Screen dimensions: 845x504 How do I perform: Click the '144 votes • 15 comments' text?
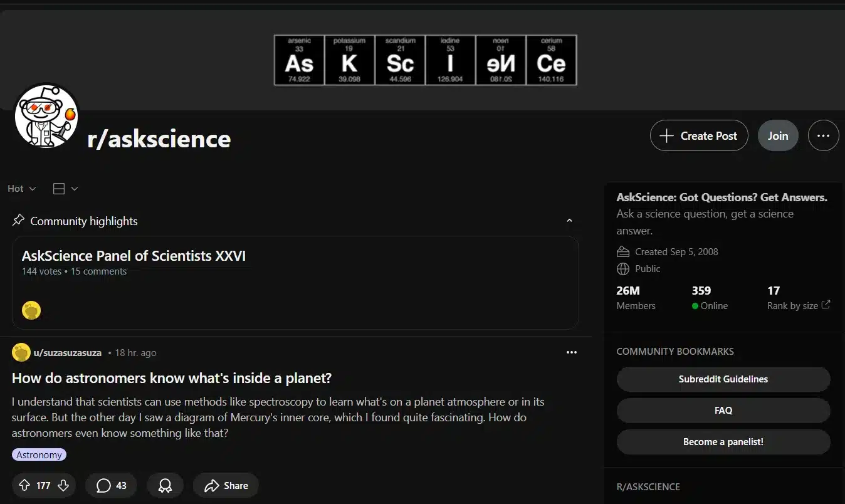tap(74, 271)
